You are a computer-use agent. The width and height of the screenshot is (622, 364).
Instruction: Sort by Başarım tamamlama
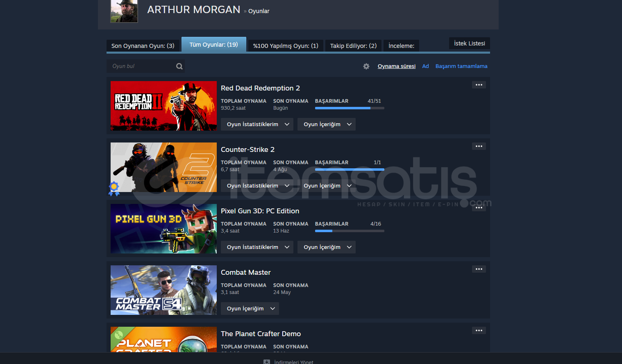pyautogui.click(x=461, y=66)
